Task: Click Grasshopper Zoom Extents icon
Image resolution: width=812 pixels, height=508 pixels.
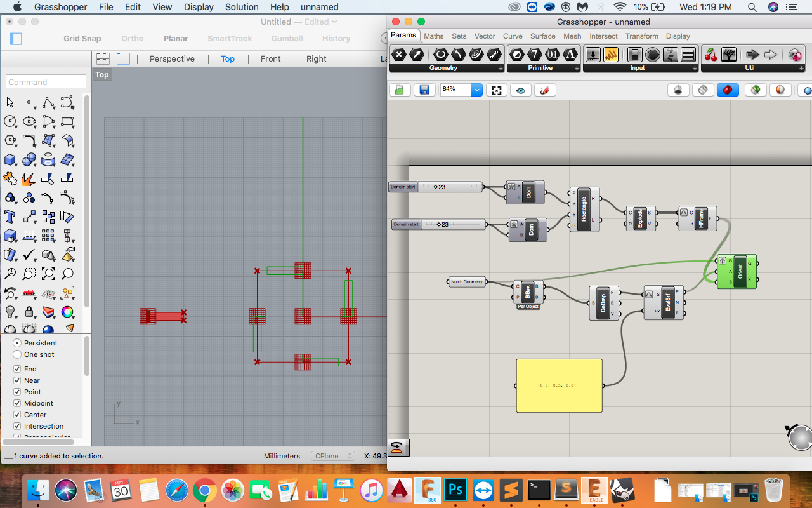Action: tap(497, 90)
